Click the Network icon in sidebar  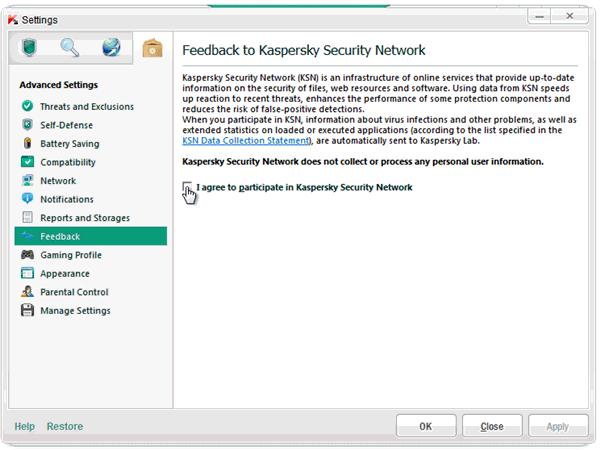(x=27, y=181)
